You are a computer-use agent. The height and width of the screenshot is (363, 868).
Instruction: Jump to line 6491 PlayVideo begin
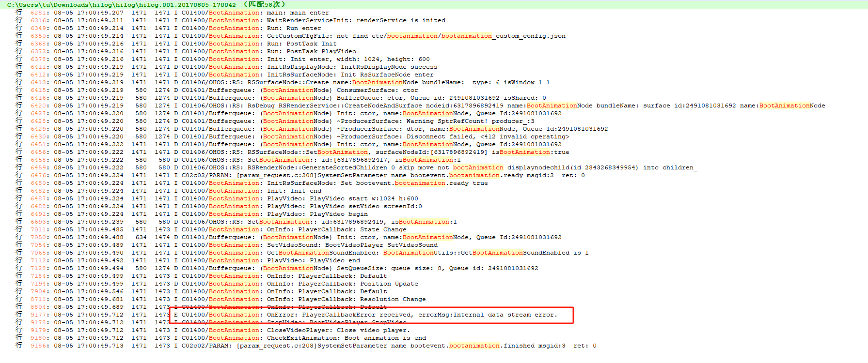pyautogui.click(x=191, y=214)
